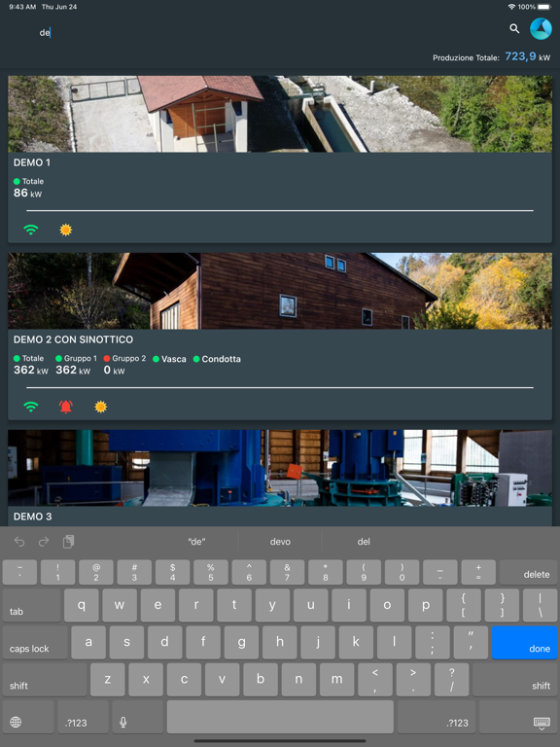The height and width of the screenshot is (747, 560).
Task: Tap the letter g key
Action: coord(241,643)
